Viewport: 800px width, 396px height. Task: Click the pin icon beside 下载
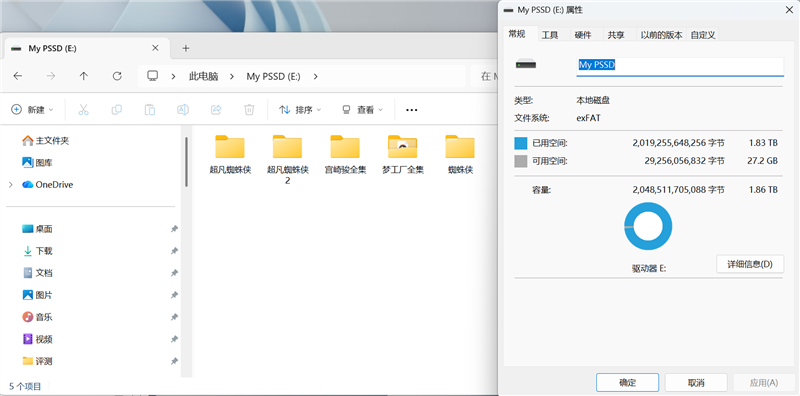174,251
